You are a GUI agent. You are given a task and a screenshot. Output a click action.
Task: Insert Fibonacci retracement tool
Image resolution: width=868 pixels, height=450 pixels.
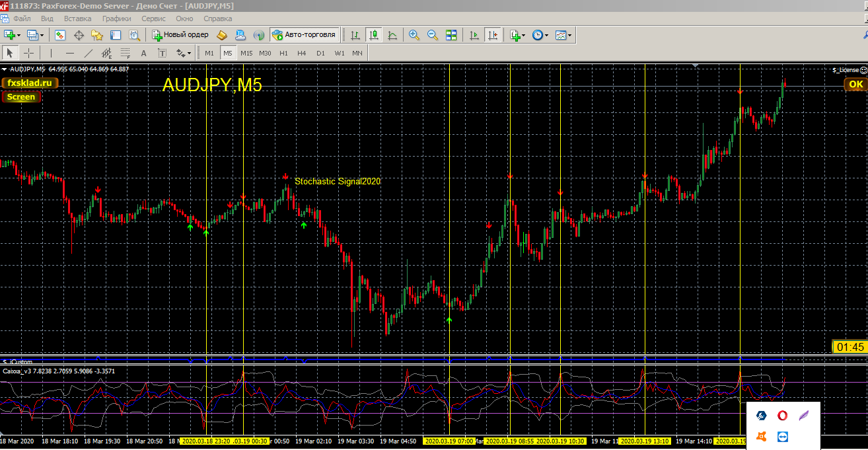124,53
